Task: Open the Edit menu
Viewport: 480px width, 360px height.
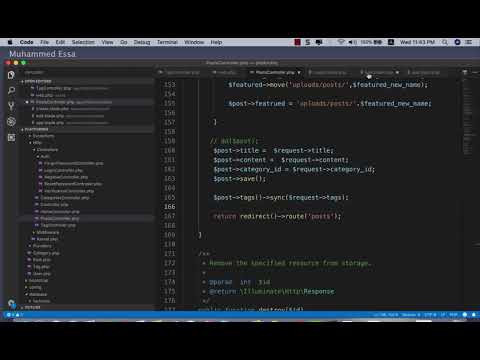Action: tap(60, 42)
